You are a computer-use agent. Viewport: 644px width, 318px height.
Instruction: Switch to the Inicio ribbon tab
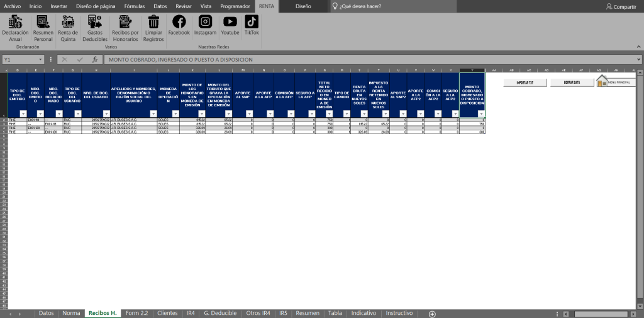tap(35, 6)
